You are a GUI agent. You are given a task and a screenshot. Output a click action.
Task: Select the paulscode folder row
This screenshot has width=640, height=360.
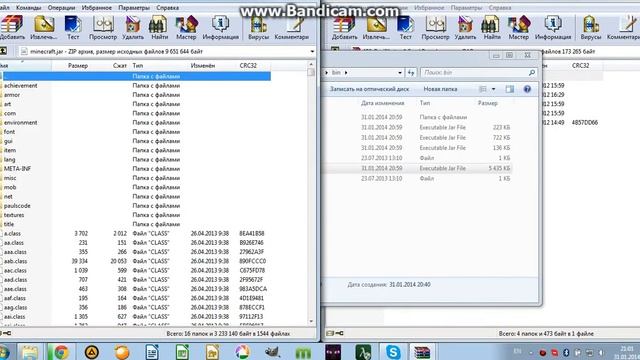pyautogui.click(x=135, y=206)
